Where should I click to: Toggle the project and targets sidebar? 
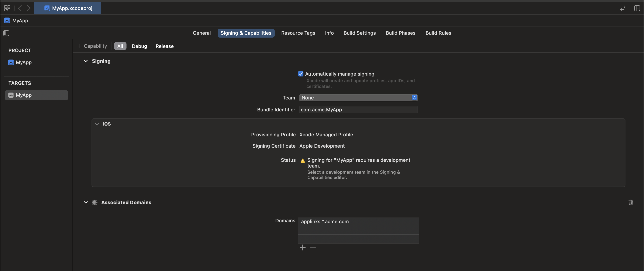pos(6,33)
